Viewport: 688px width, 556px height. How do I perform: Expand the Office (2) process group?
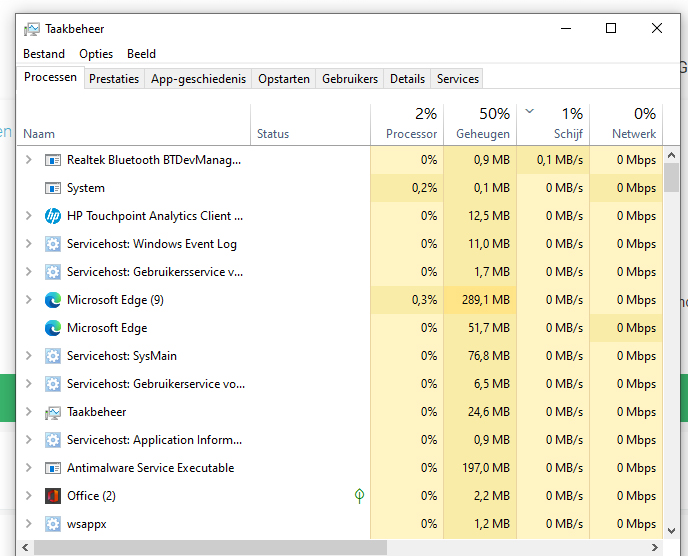(28, 496)
